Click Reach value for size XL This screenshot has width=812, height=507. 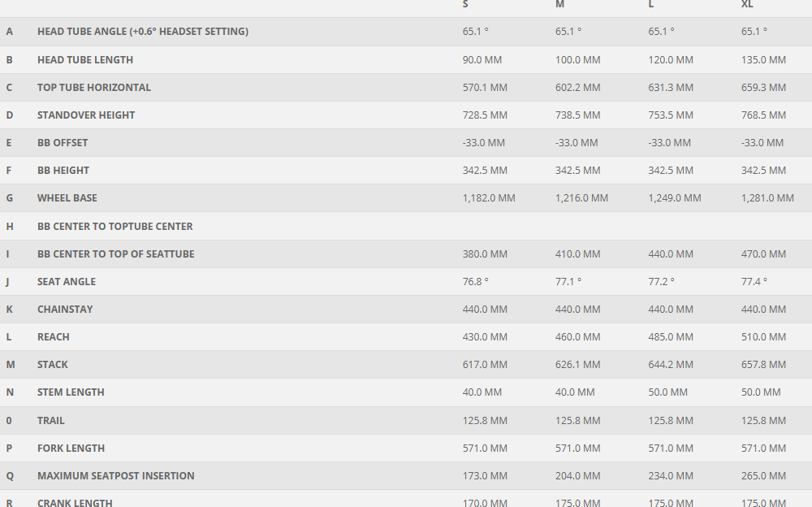pyautogui.click(x=763, y=336)
